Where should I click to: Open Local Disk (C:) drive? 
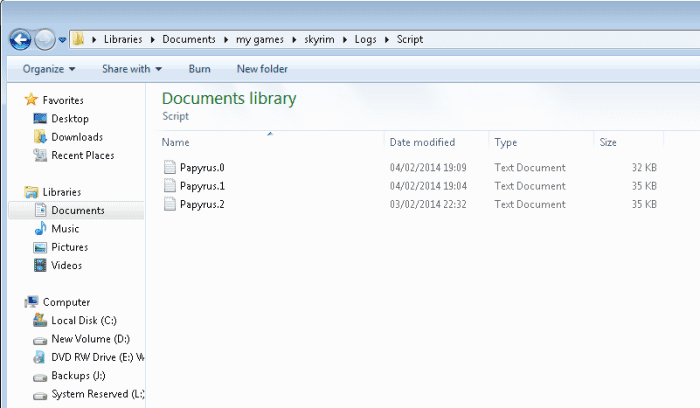coord(84,320)
